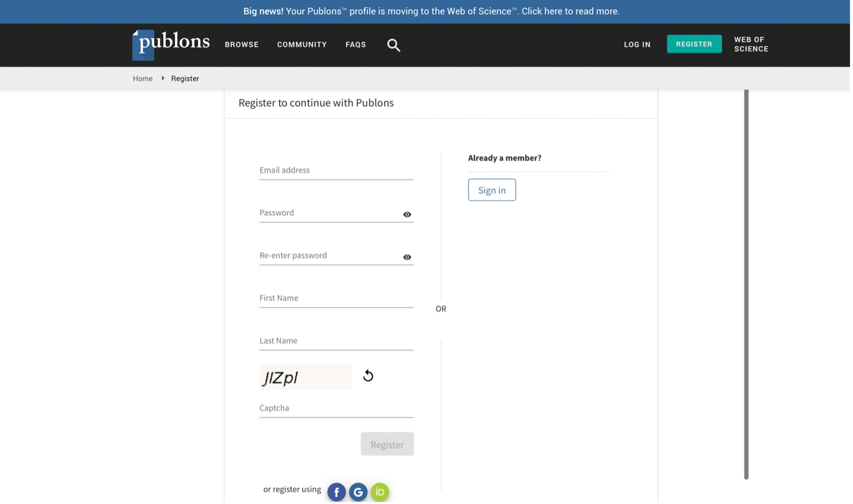Register using Google icon

pos(359,493)
